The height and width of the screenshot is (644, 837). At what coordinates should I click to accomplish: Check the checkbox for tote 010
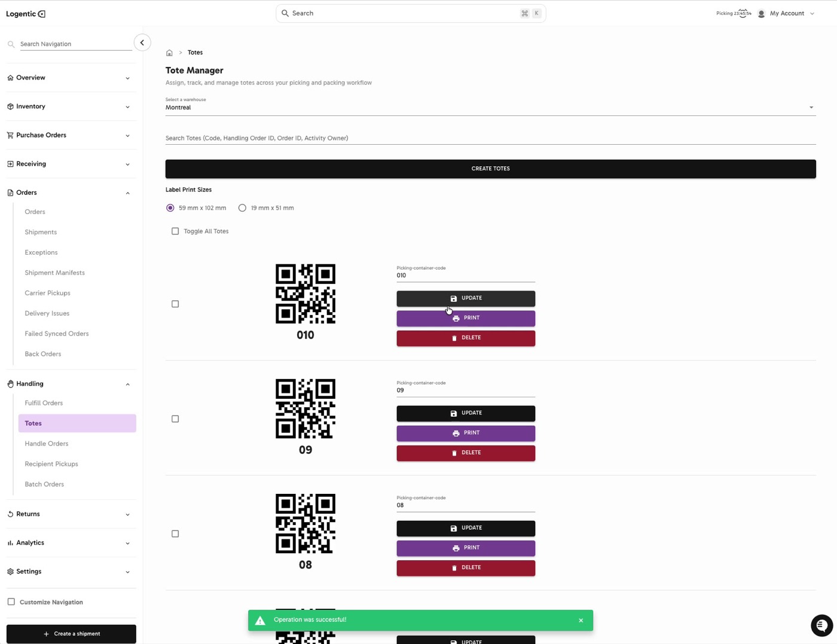[x=175, y=304]
